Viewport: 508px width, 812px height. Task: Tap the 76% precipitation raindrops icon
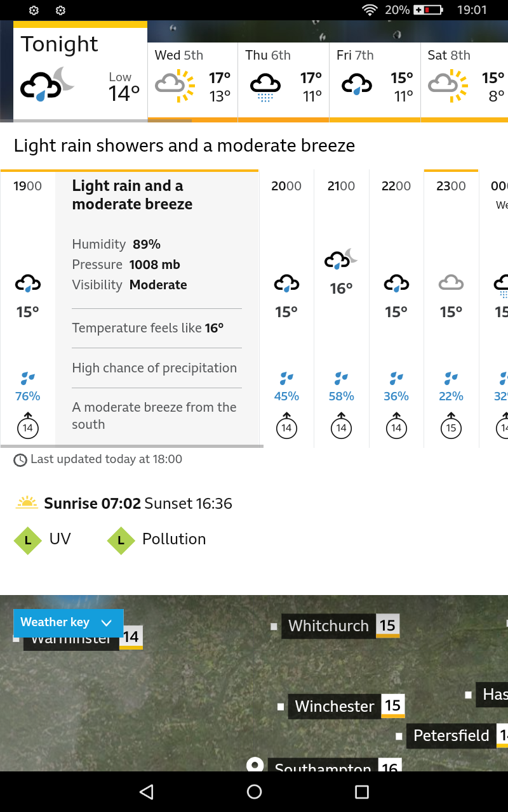[28, 379]
